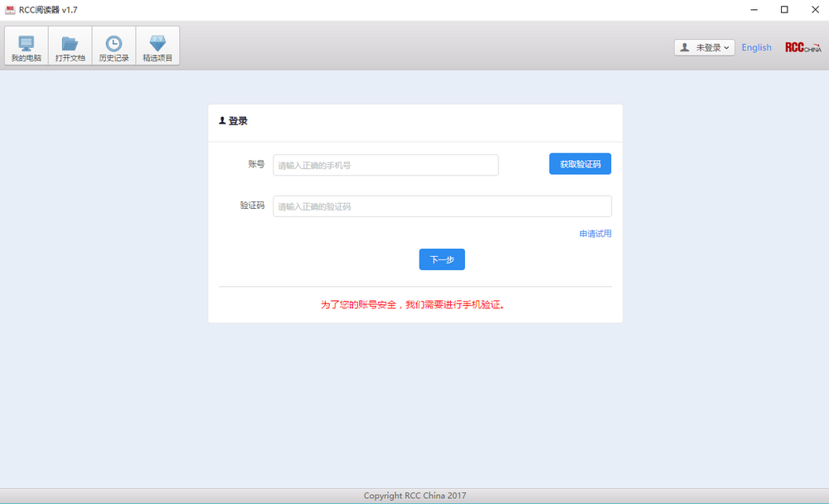Viewport: 829px width, 504px height.
Task: Focus the 账号 phone number field
Action: pos(385,165)
